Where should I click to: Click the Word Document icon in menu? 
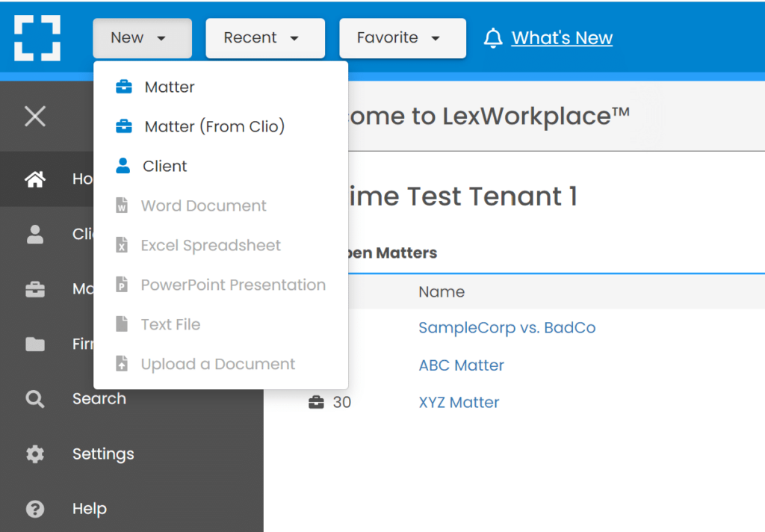(x=120, y=205)
